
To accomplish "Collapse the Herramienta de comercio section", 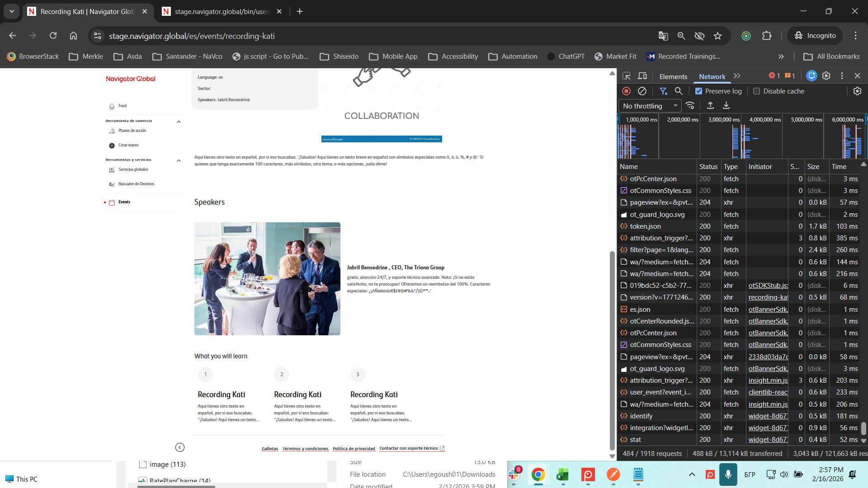I will coord(179,122).
